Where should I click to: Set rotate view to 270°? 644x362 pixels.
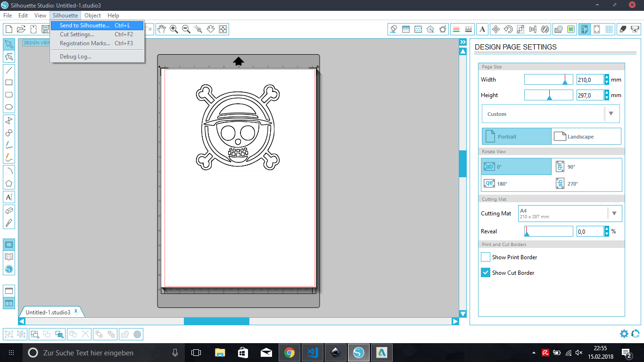coord(587,183)
